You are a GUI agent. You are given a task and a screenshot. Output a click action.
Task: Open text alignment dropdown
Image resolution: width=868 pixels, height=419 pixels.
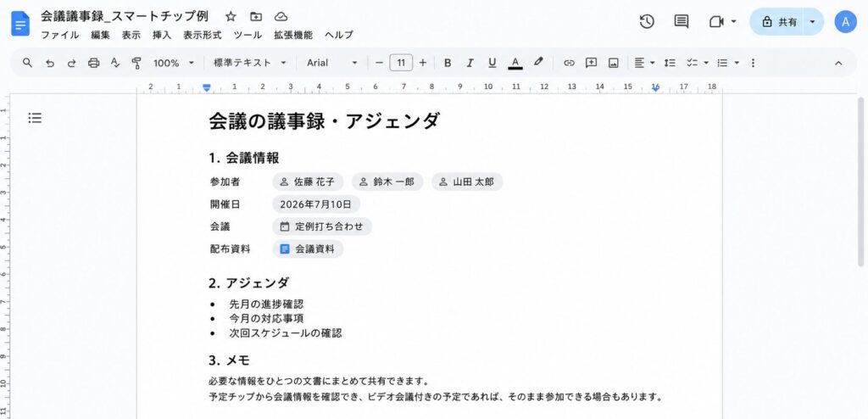tap(644, 63)
